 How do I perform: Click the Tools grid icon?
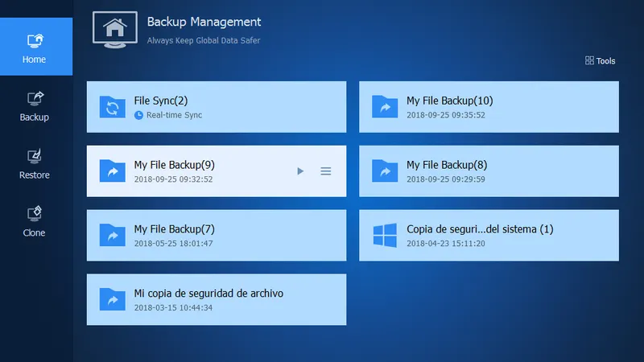click(x=589, y=61)
